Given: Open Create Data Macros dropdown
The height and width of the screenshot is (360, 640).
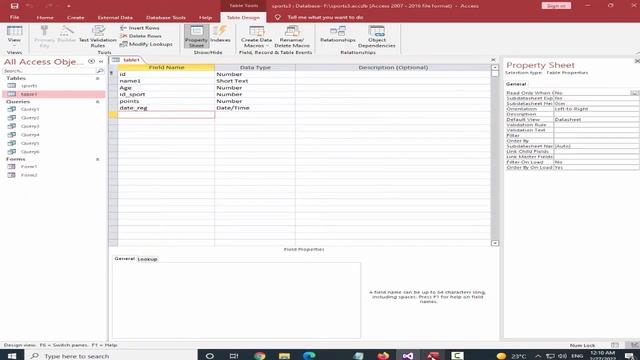Looking at the screenshot, I should [256, 36].
